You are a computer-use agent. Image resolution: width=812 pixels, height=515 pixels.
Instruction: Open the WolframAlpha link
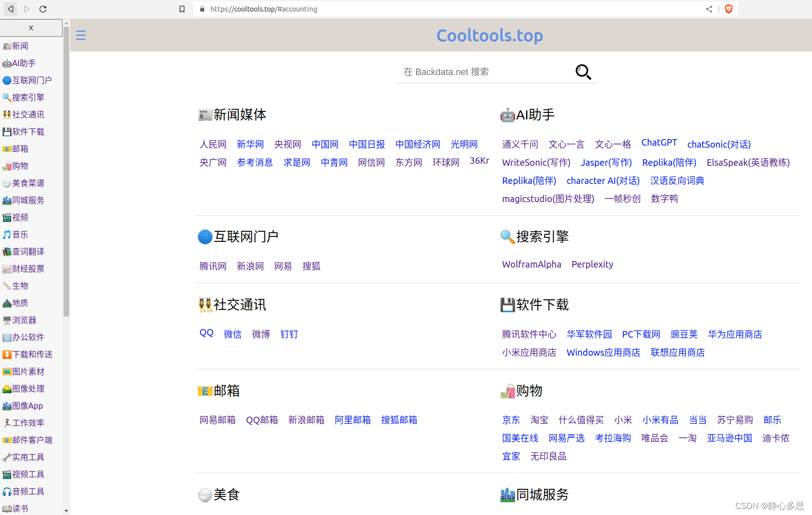point(532,265)
